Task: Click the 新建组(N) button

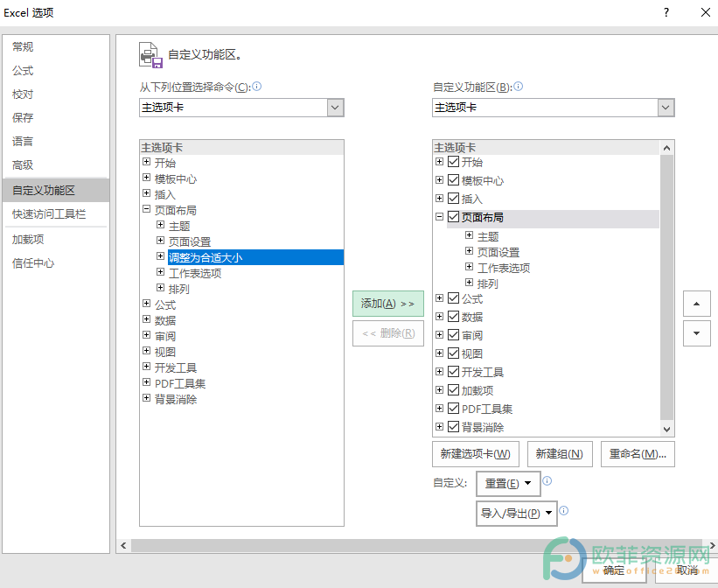Action: coord(560,454)
